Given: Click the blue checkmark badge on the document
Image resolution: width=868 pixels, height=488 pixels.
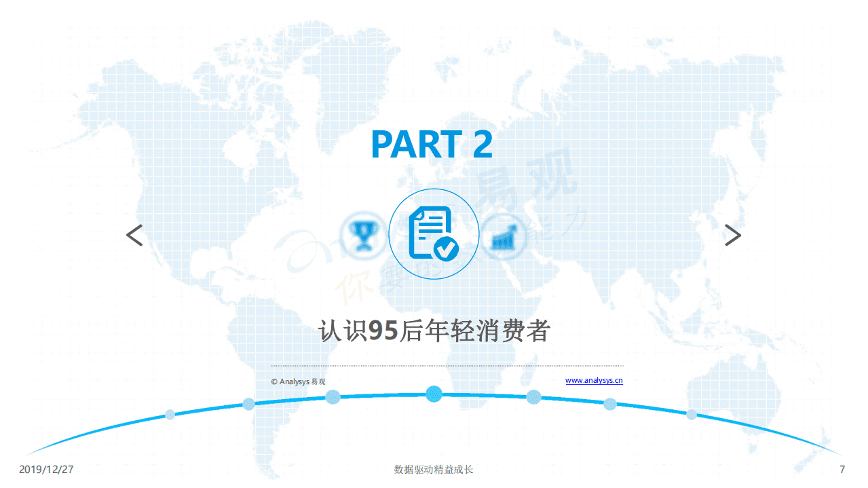Looking at the screenshot, I should pos(445,249).
